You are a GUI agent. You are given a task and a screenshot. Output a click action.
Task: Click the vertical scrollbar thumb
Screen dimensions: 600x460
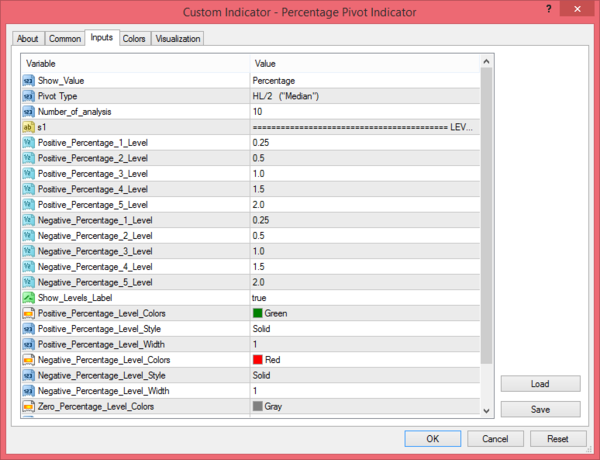(x=486, y=216)
